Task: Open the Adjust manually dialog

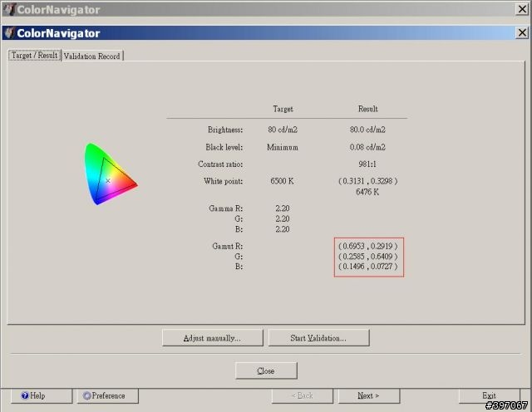Action: click(213, 338)
